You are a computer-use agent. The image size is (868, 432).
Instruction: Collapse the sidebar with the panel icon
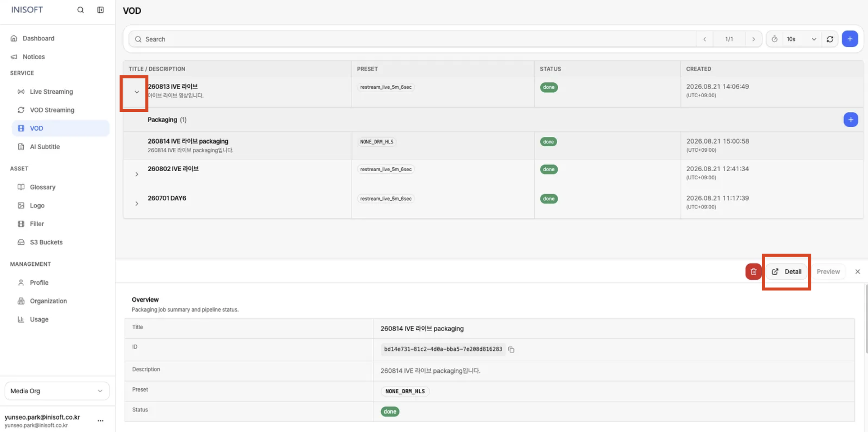pyautogui.click(x=100, y=10)
